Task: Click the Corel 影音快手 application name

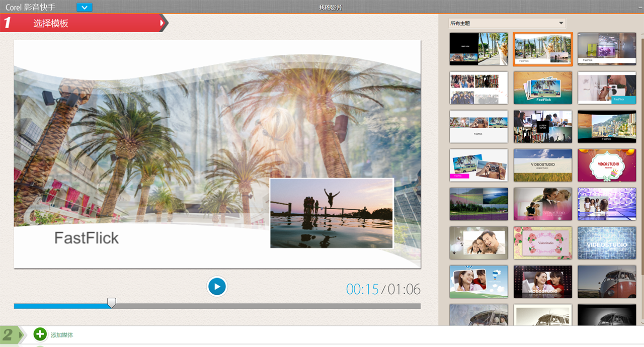Action: [x=30, y=8]
